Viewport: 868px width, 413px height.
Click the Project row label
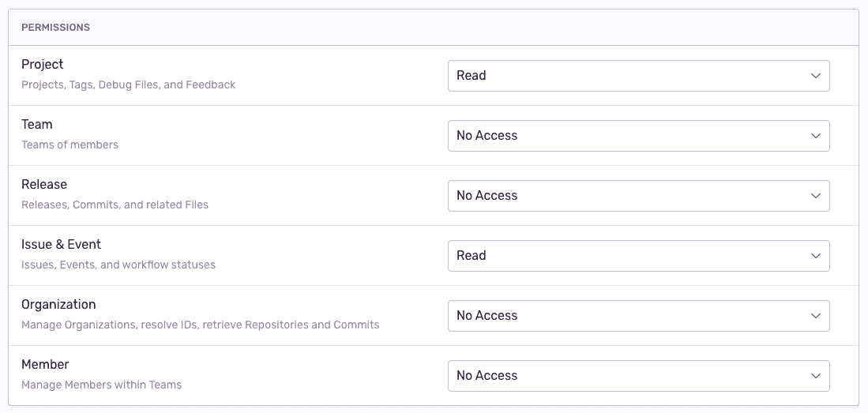[42, 64]
